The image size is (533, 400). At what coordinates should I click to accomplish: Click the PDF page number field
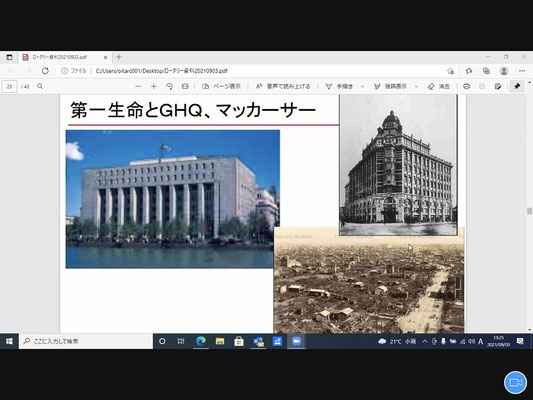(9, 87)
